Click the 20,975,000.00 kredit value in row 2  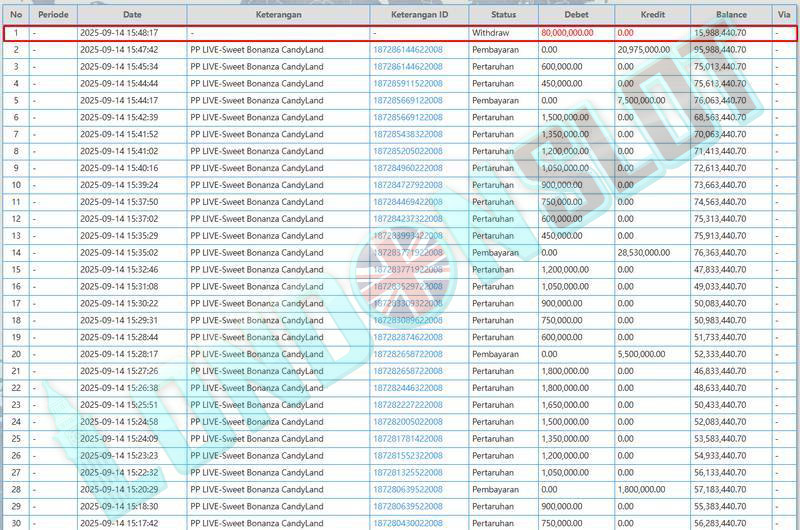point(644,50)
